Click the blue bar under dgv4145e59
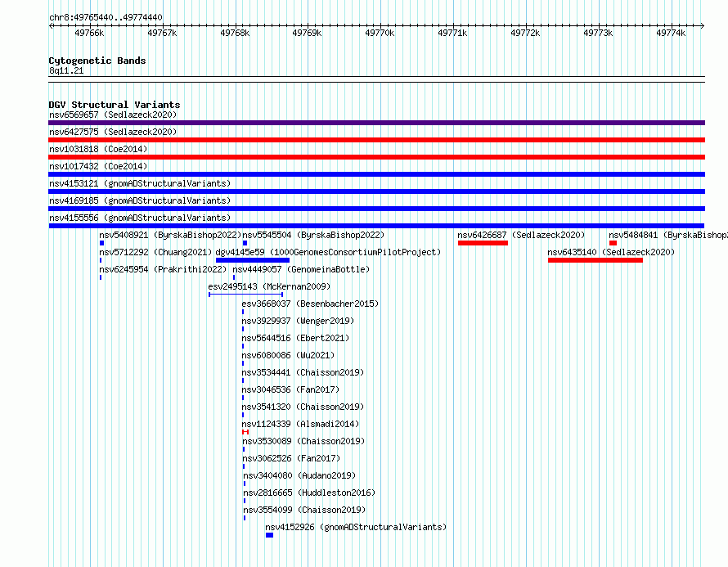This screenshot has width=728, height=567. (253, 260)
